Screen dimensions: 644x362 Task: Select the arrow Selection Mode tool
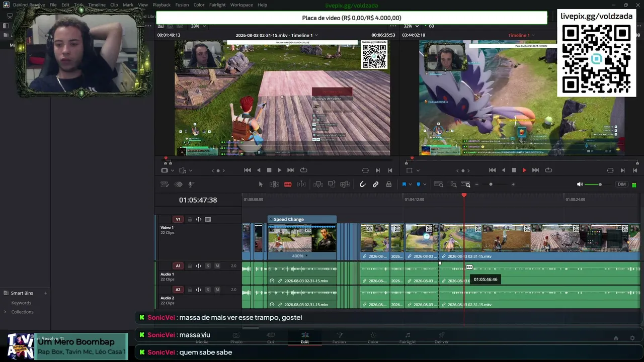click(261, 185)
